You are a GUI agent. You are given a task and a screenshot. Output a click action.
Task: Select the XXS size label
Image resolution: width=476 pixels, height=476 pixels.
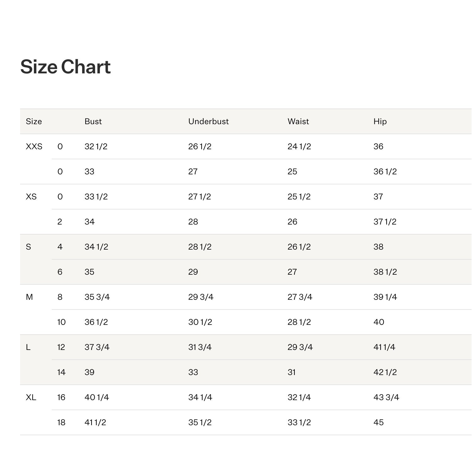click(x=34, y=146)
